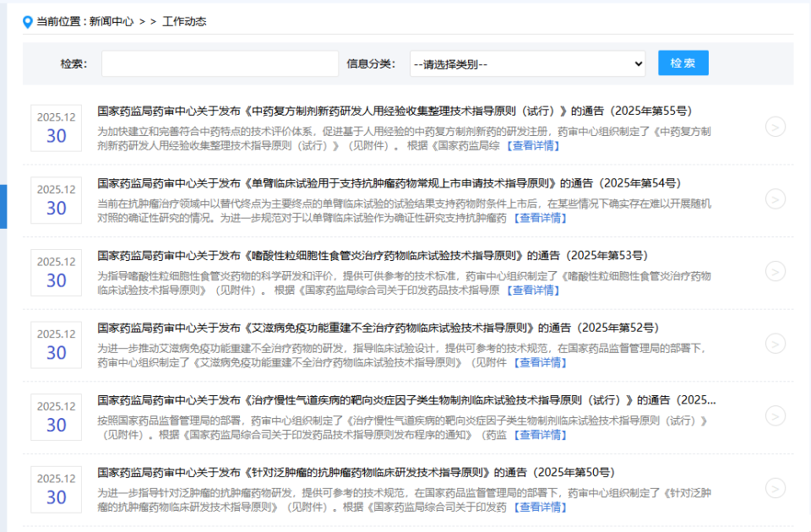Click 查看详情 under the 针对泛肿瘤 notice
Image resolution: width=811 pixels, height=532 pixels.
click(x=542, y=508)
